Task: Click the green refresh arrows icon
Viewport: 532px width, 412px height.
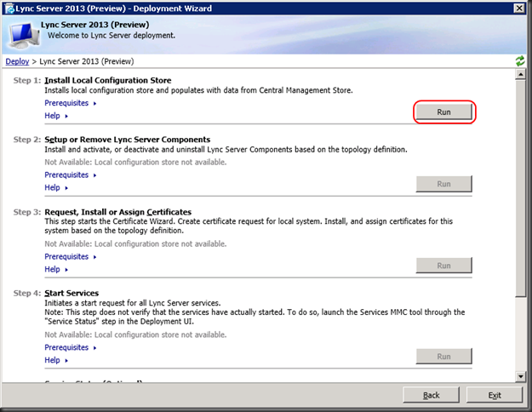Action: [x=519, y=61]
